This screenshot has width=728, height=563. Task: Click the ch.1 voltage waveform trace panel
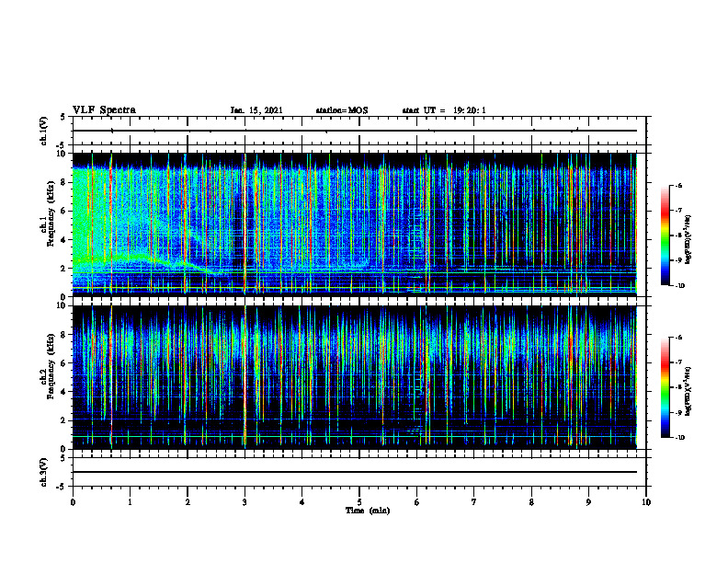pyautogui.click(x=359, y=131)
